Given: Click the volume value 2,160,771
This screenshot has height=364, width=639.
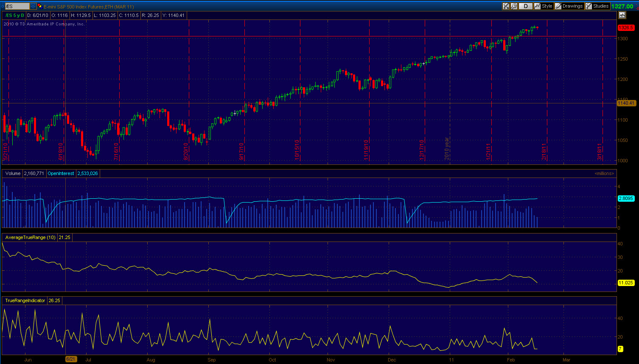Looking at the screenshot, I should [34, 173].
